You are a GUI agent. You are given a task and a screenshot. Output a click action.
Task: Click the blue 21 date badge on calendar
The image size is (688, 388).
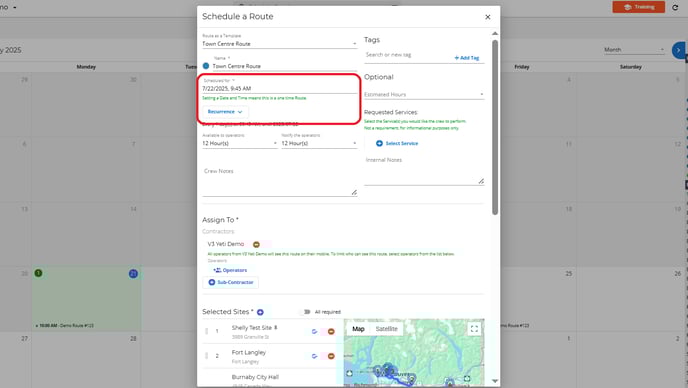133,274
